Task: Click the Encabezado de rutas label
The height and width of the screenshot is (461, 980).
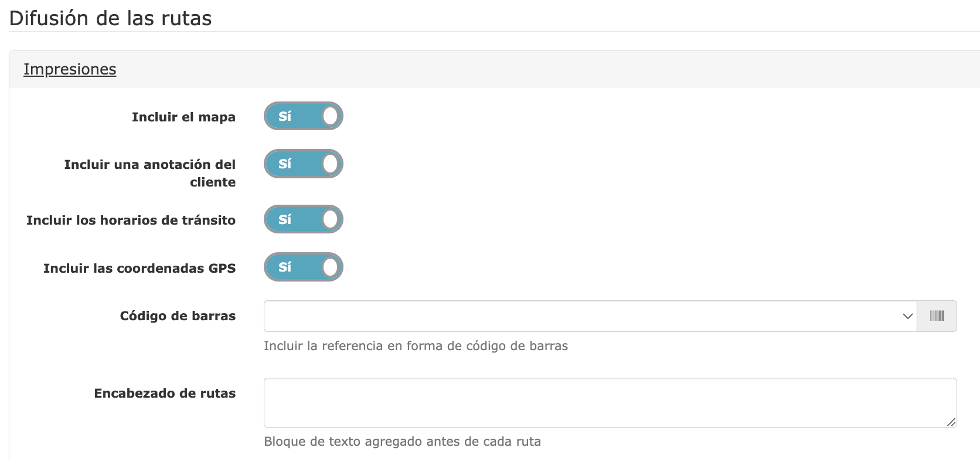Action: click(x=165, y=393)
